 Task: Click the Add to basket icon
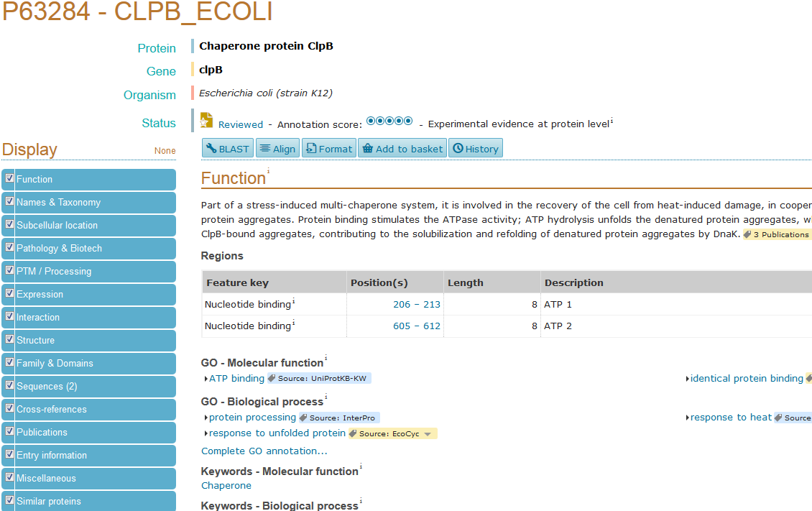[x=368, y=149]
